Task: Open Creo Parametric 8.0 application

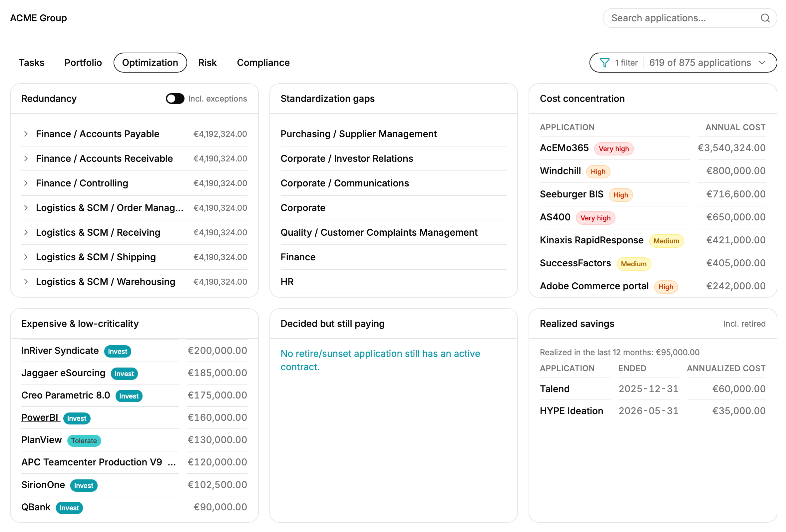Action: click(66, 396)
